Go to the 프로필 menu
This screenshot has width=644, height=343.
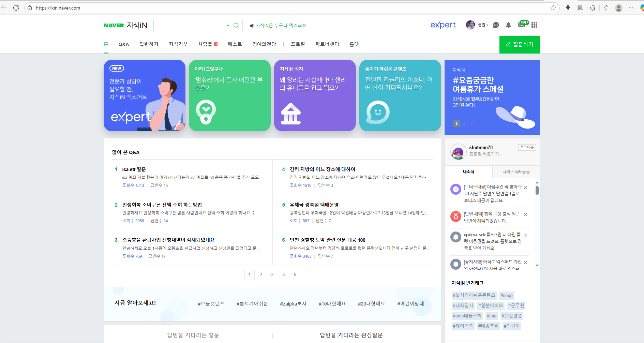tap(298, 44)
